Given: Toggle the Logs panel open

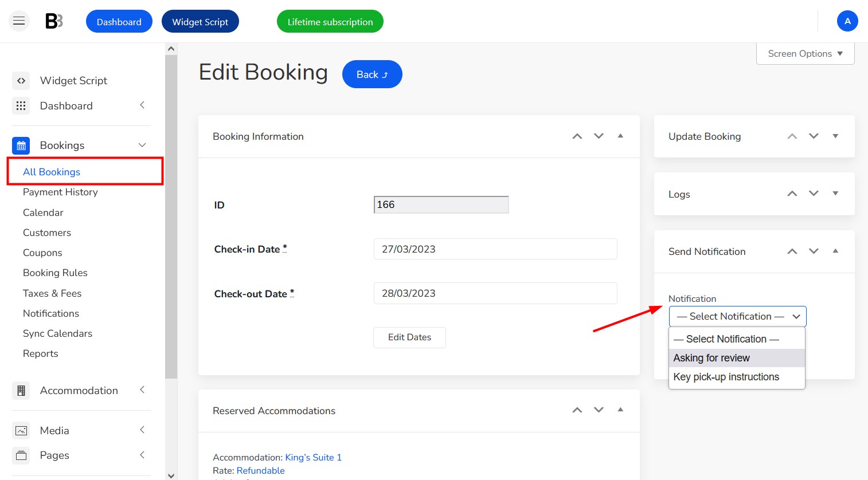Looking at the screenshot, I should pyautogui.click(x=835, y=194).
